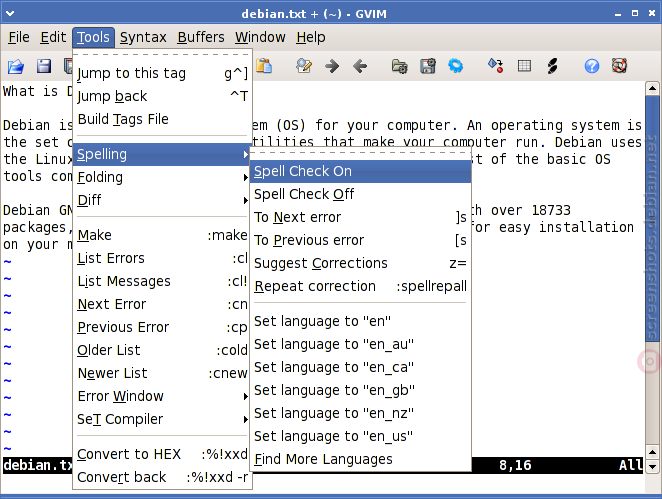Open the Window menu
Image resolution: width=662 pixels, height=499 pixels.
[x=260, y=37]
